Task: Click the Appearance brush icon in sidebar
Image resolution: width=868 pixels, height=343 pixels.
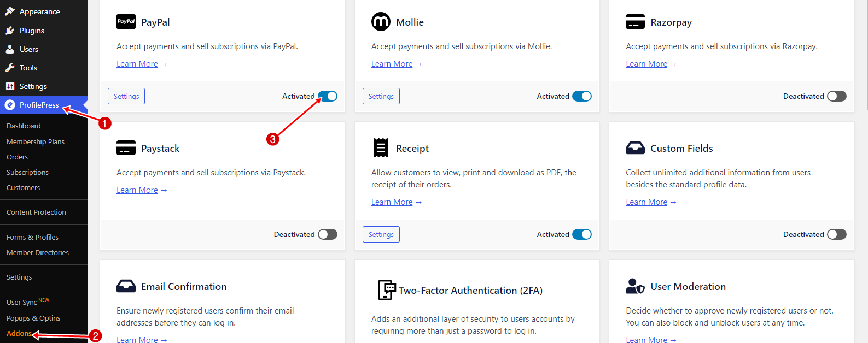Action: click(x=10, y=11)
